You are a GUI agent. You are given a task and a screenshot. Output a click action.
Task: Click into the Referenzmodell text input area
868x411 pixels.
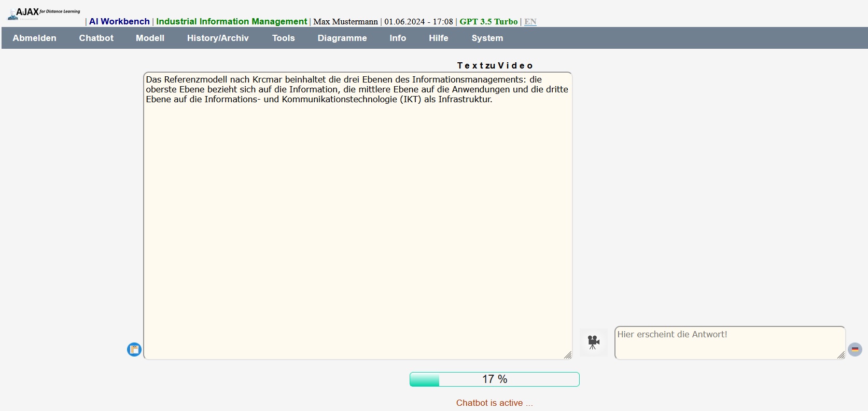tap(358, 218)
